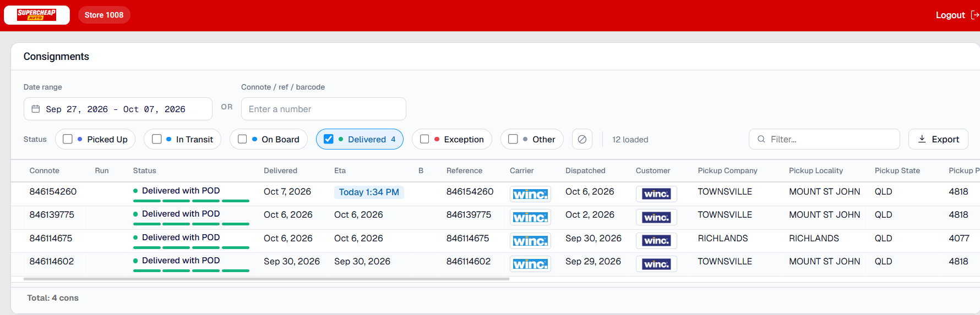Click Winc customer logo for 846114602
The height and width of the screenshot is (315, 980).
(656, 264)
